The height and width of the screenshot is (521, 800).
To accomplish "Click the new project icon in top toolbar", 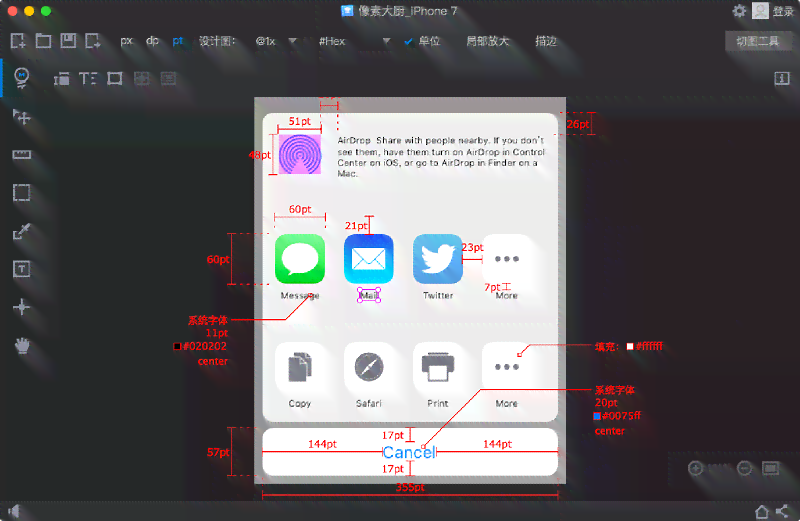I will coord(18,41).
